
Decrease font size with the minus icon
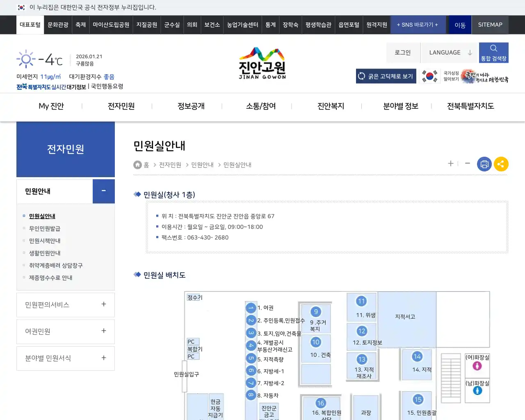tap(467, 164)
